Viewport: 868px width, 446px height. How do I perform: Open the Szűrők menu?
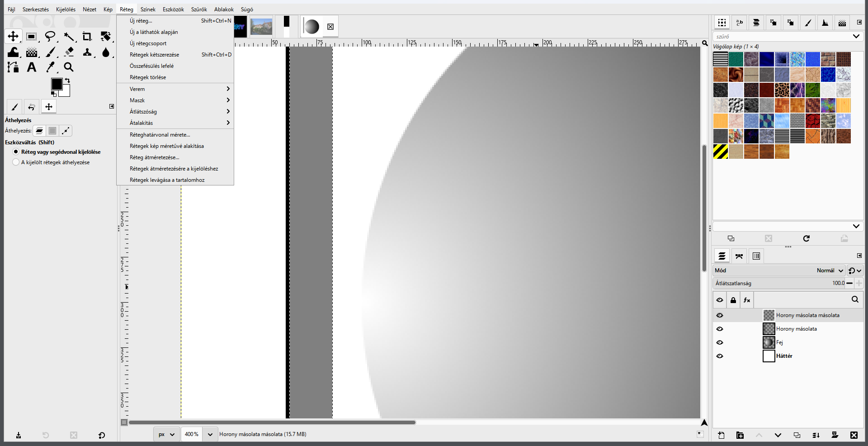coord(199,9)
